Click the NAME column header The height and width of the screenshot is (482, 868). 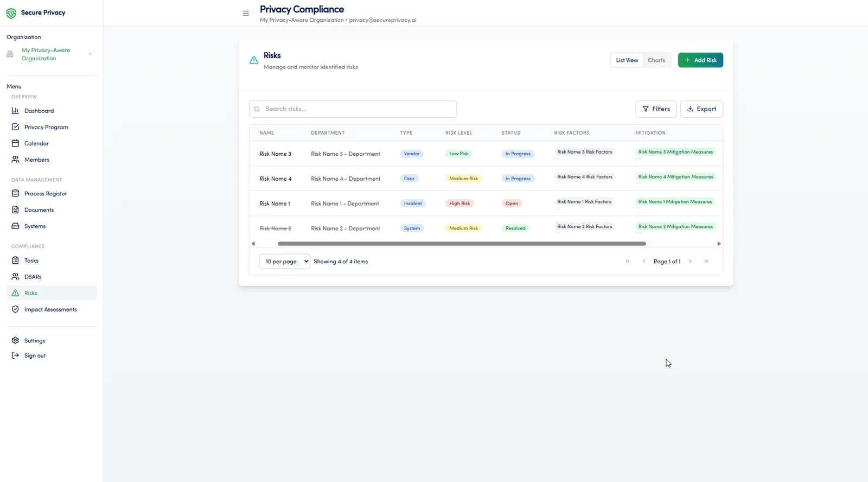(266, 133)
